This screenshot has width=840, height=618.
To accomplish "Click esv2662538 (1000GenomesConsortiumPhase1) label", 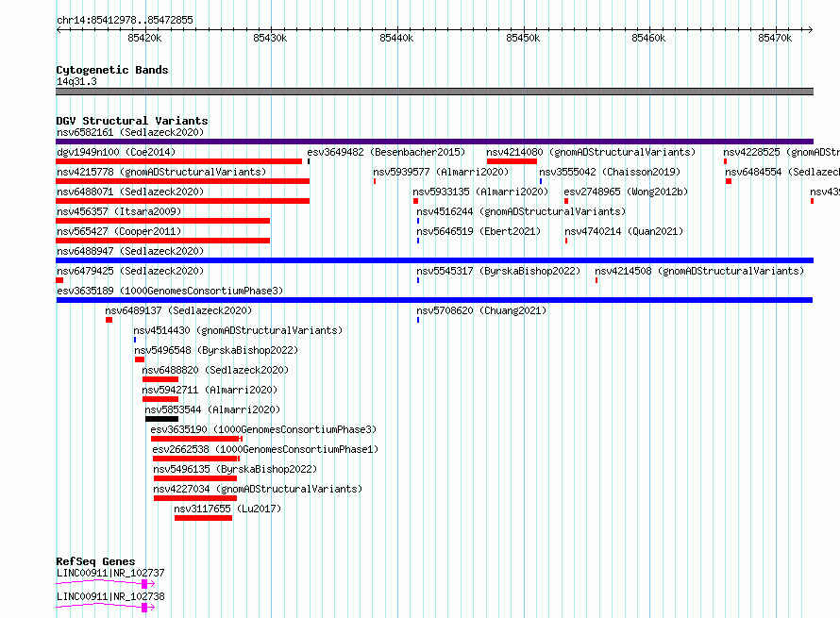I will tap(265, 449).
